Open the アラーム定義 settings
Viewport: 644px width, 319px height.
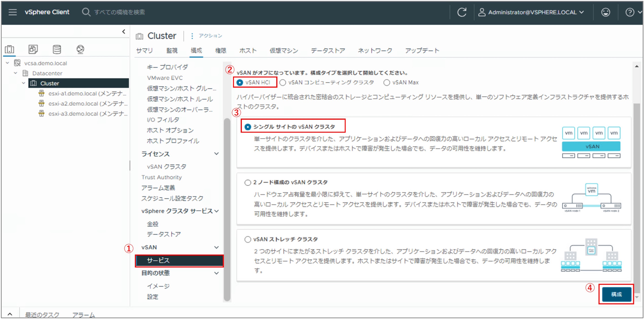(x=158, y=188)
